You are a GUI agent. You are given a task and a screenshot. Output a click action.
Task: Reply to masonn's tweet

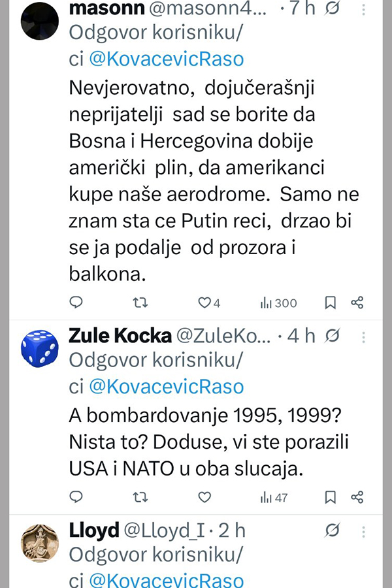pos(76,302)
